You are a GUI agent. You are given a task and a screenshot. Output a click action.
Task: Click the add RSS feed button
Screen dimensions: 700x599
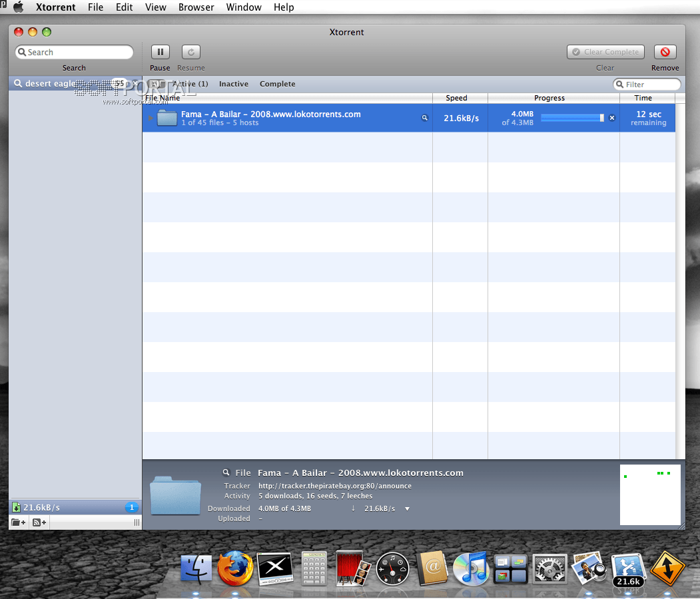[39, 522]
